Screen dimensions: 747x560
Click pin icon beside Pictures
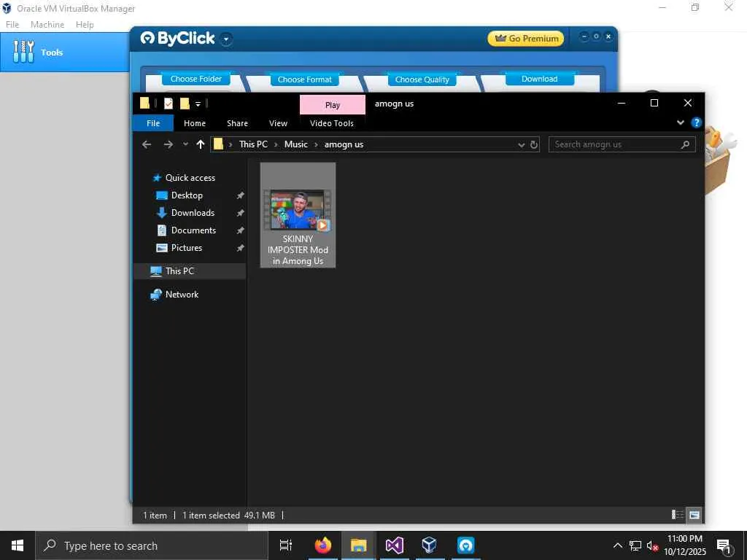[240, 248]
